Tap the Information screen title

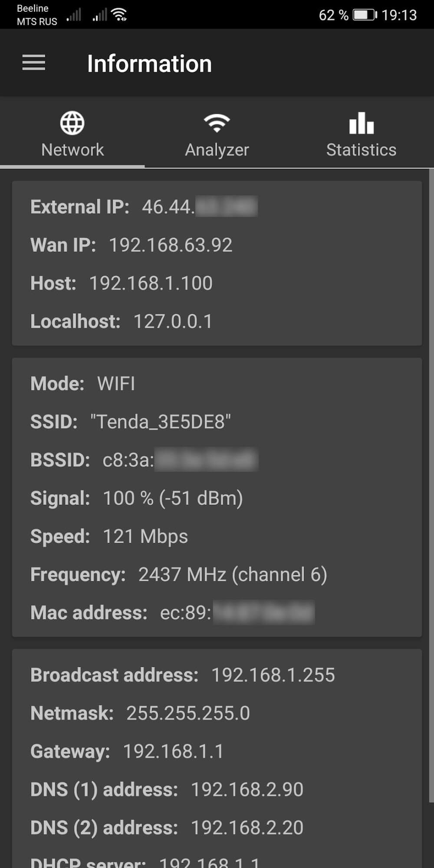click(x=149, y=64)
